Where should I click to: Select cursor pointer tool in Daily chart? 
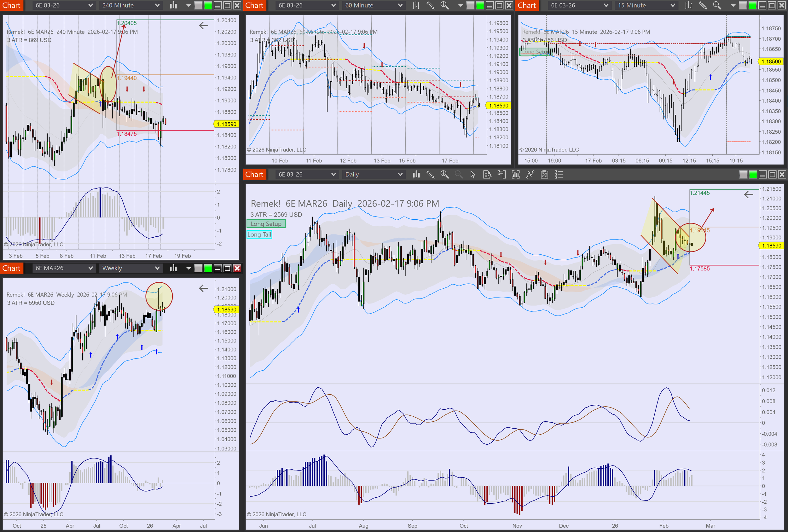473,175
